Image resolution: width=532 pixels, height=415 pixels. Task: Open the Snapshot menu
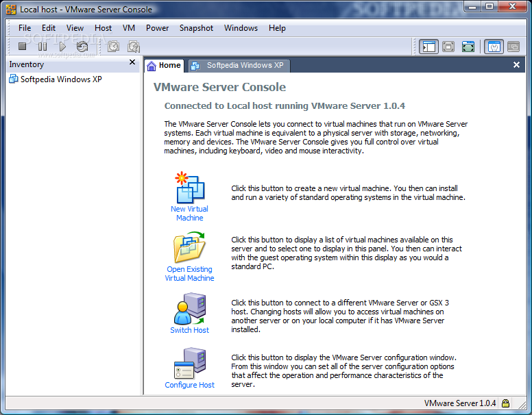click(x=196, y=28)
